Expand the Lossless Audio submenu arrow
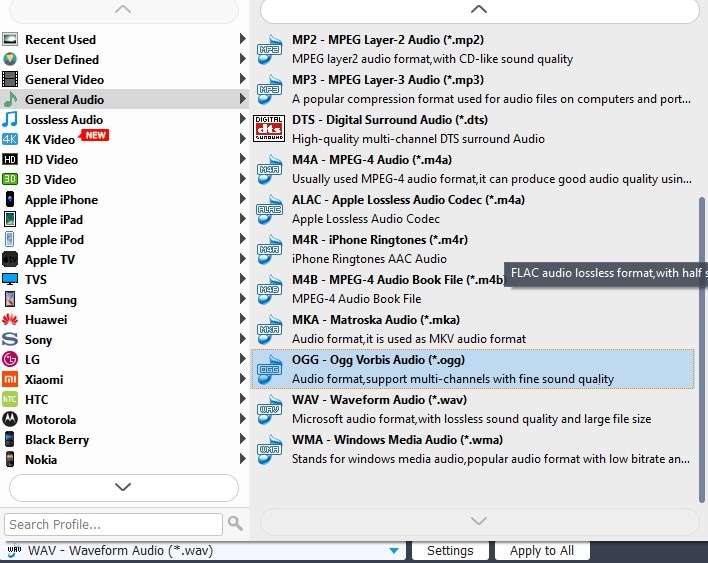The image size is (708, 563). click(x=242, y=119)
